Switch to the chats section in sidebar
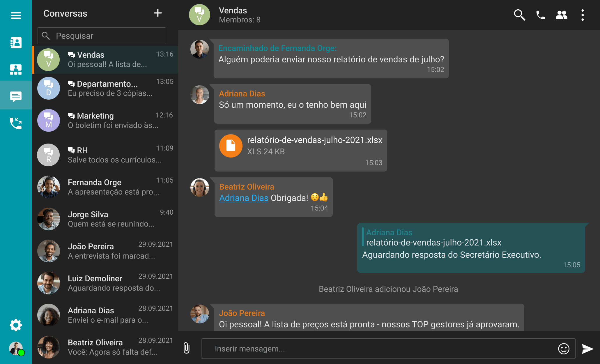600x364 pixels. tap(15, 96)
